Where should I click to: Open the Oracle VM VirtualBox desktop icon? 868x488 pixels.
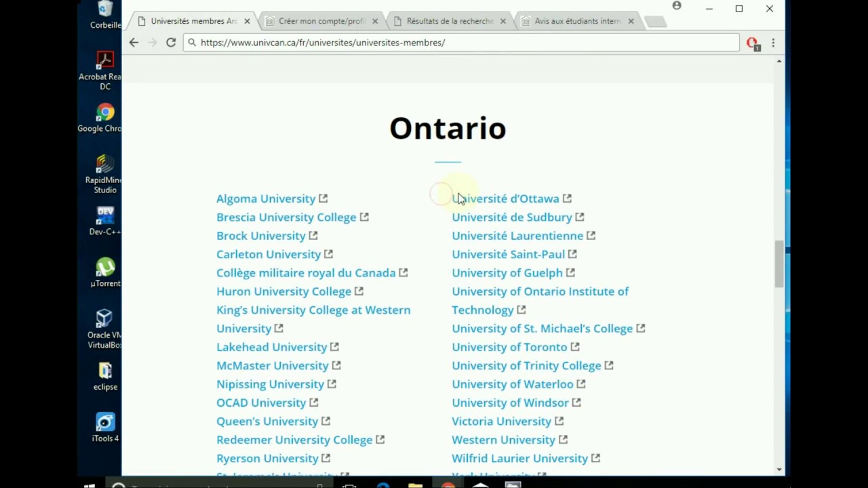click(105, 329)
